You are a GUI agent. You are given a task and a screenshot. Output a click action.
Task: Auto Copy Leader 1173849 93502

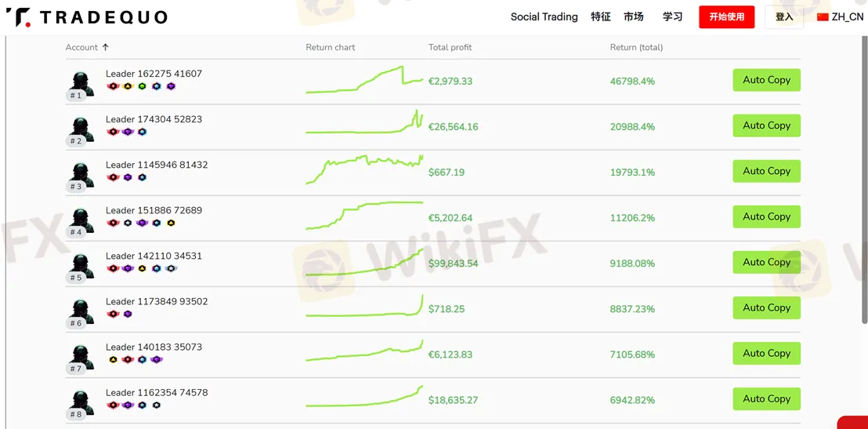click(766, 307)
